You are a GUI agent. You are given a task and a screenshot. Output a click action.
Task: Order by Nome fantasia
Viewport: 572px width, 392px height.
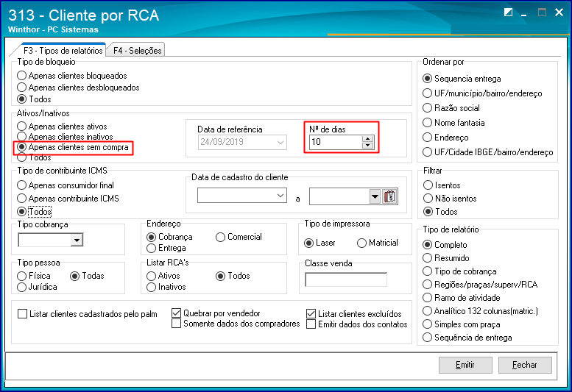point(453,123)
